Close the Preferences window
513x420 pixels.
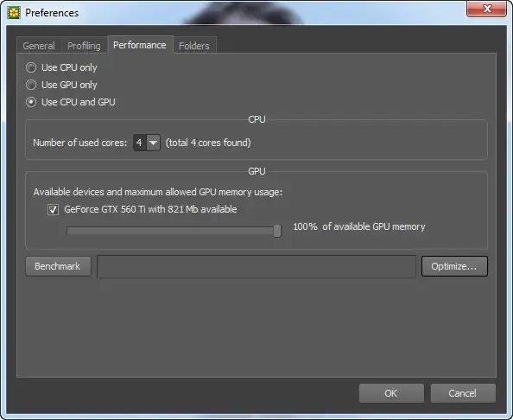tap(487, 9)
